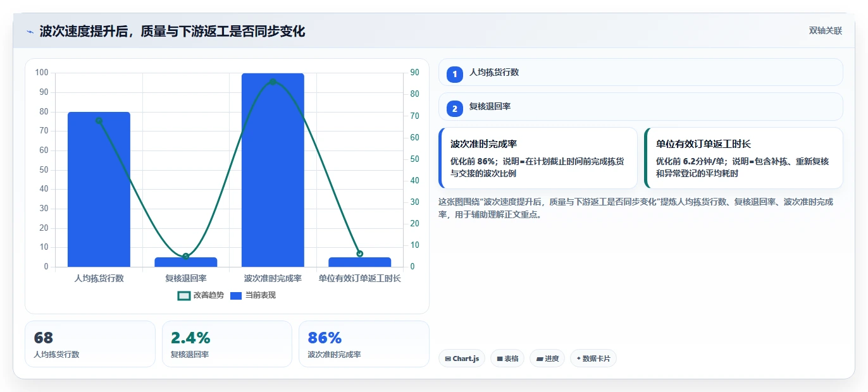Open the 复核退回率 list row
The height and width of the screenshot is (392, 868).
coord(641,106)
